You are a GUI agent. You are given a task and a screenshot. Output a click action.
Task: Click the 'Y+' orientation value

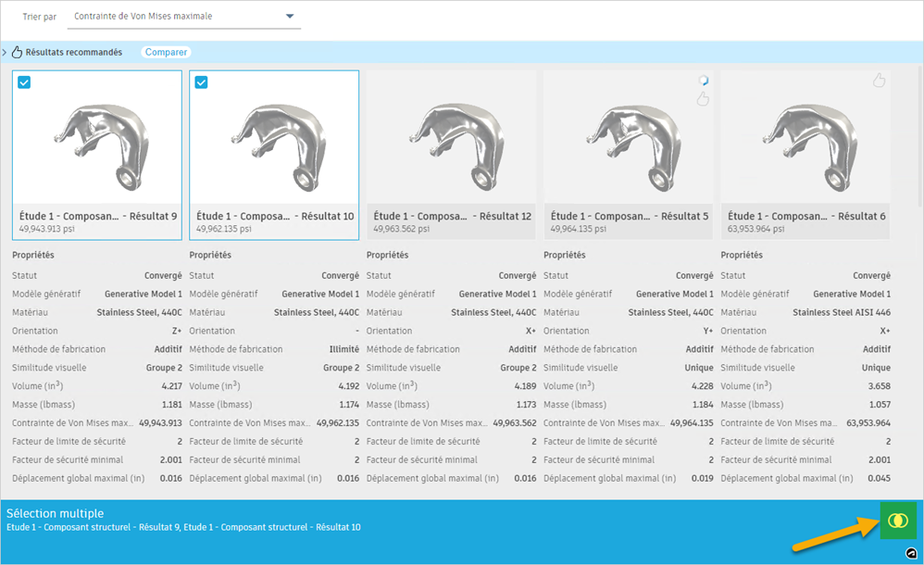(707, 331)
